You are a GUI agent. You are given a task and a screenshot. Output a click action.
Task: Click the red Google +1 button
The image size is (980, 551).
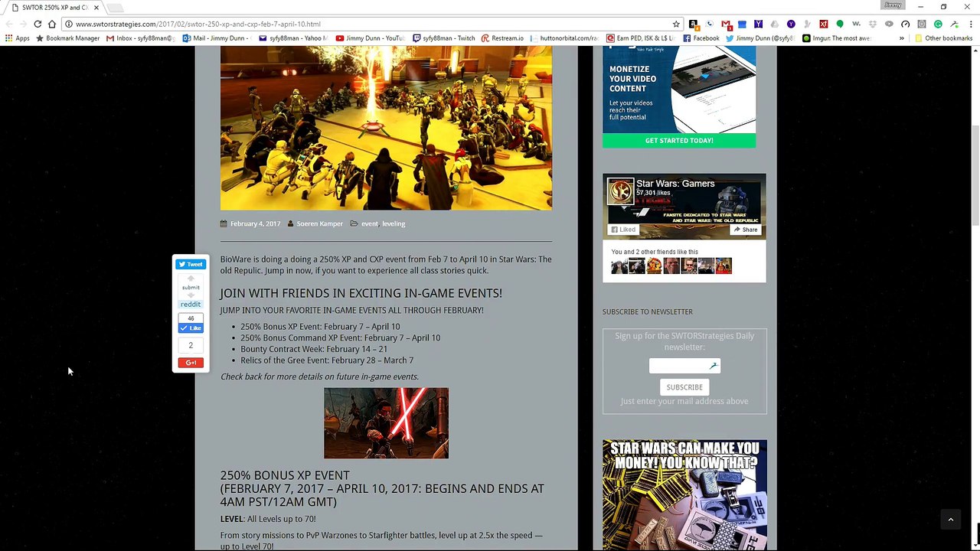point(191,363)
